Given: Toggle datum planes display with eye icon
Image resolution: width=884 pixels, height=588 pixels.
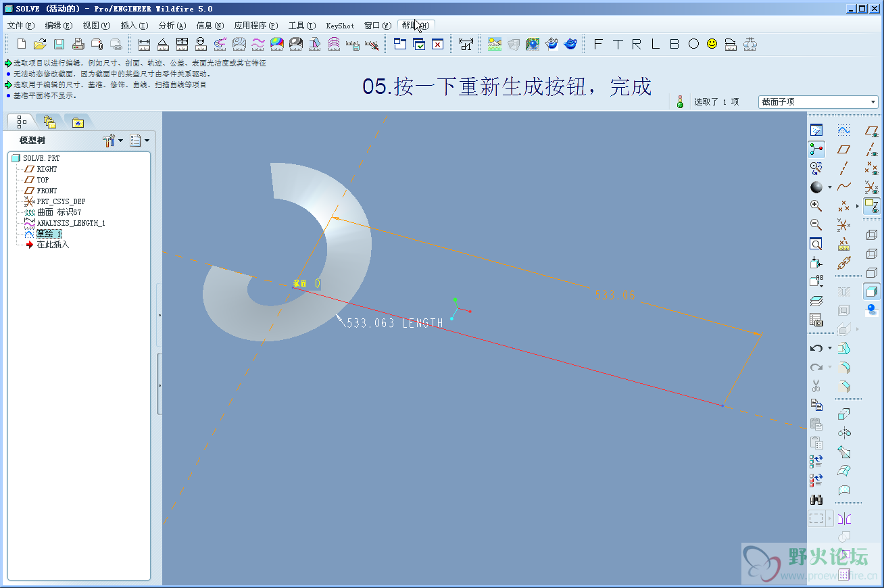Looking at the screenshot, I should [x=872, y=130].
